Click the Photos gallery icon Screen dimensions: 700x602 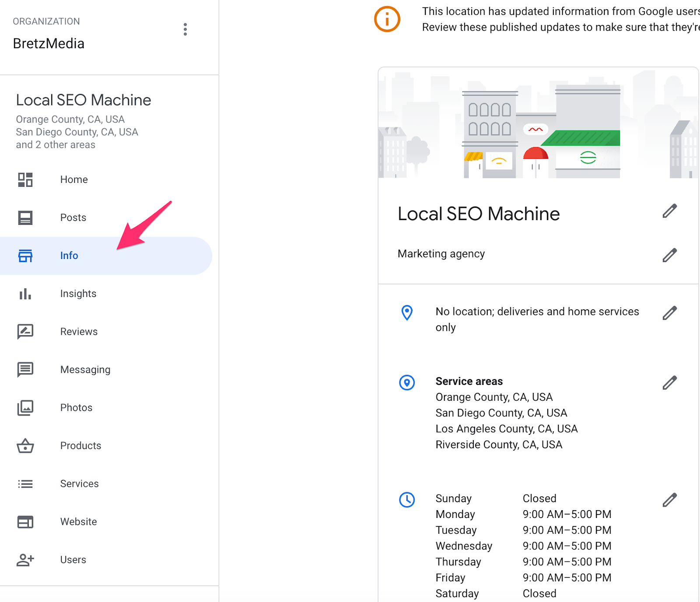click(25, 408)
